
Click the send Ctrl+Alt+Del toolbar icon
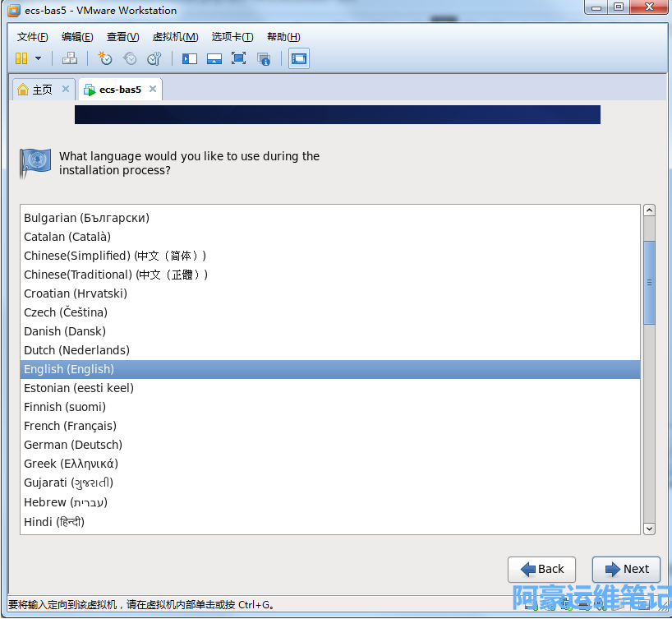[x=70, y=58]
